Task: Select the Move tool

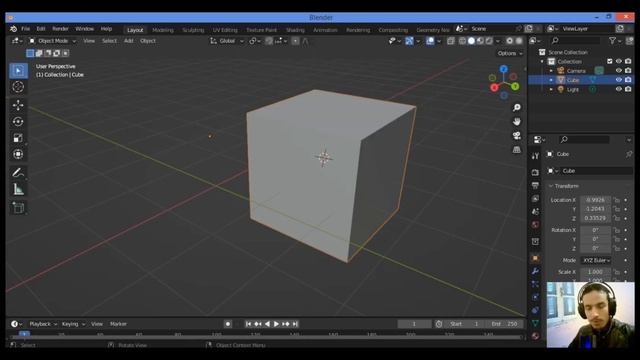Action: pos(18,105)
